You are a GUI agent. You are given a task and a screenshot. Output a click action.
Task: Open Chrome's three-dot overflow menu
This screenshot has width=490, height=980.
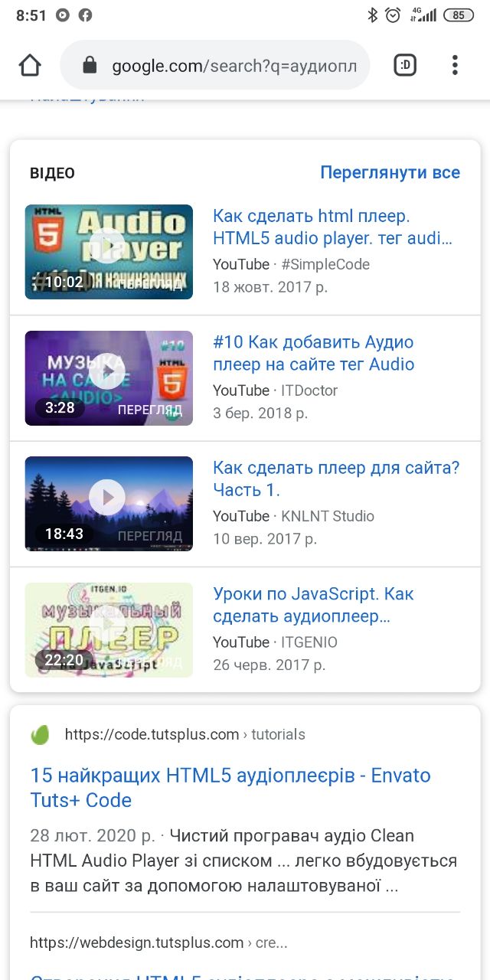pos(455,66)
